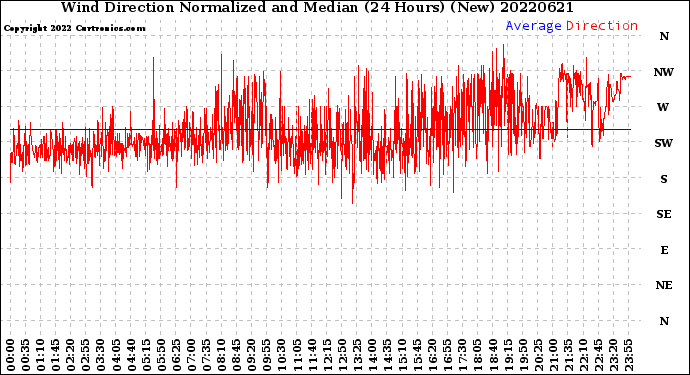Click the 12:15 time label
690x375 pixels.
coord(327,356)
